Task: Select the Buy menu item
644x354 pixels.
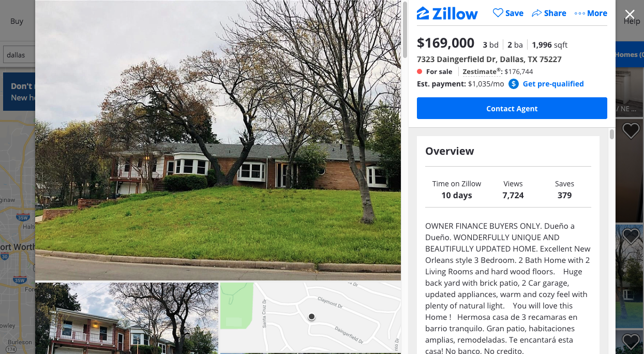Action: pos(17,21)
